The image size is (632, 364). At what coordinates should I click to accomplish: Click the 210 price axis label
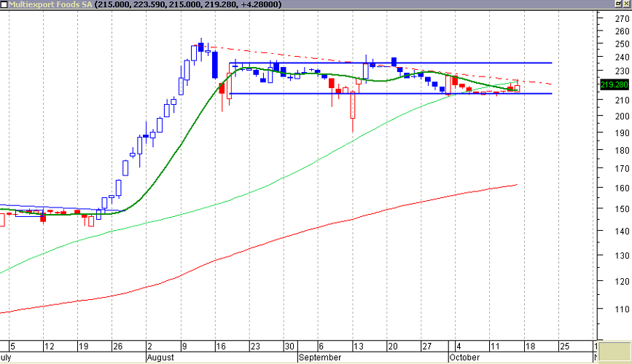tap(623, 100)
